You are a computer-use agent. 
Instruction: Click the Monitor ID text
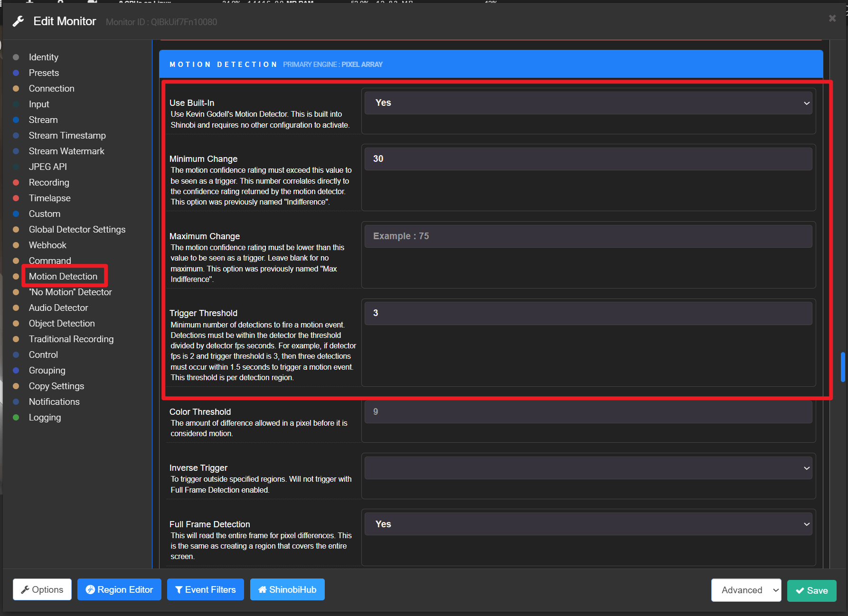(x=161, y=22)
